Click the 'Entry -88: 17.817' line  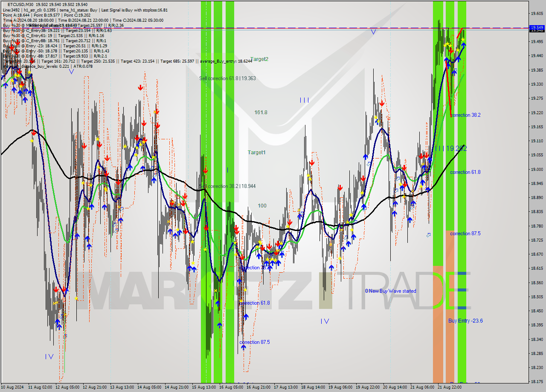click(42, 56)
